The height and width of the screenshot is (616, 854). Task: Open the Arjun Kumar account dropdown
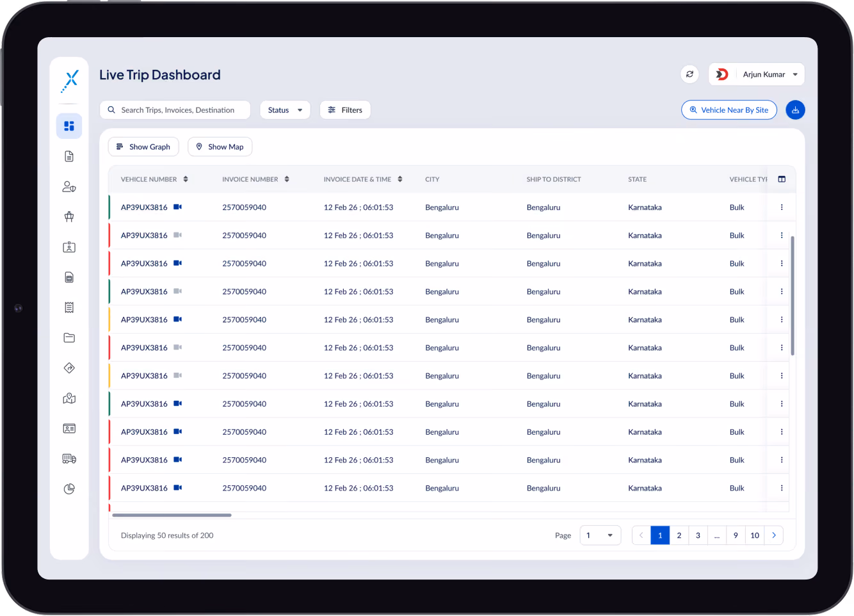pos(756,74)
